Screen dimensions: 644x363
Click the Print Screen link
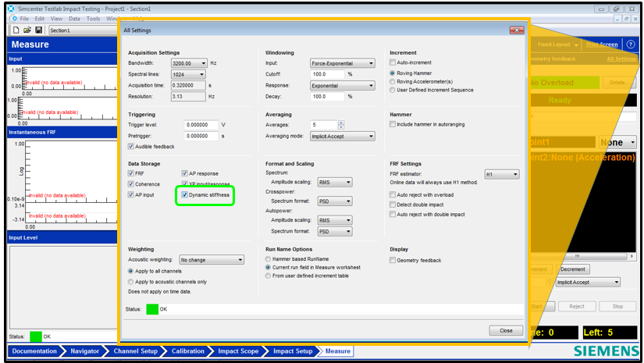(601, 44)
